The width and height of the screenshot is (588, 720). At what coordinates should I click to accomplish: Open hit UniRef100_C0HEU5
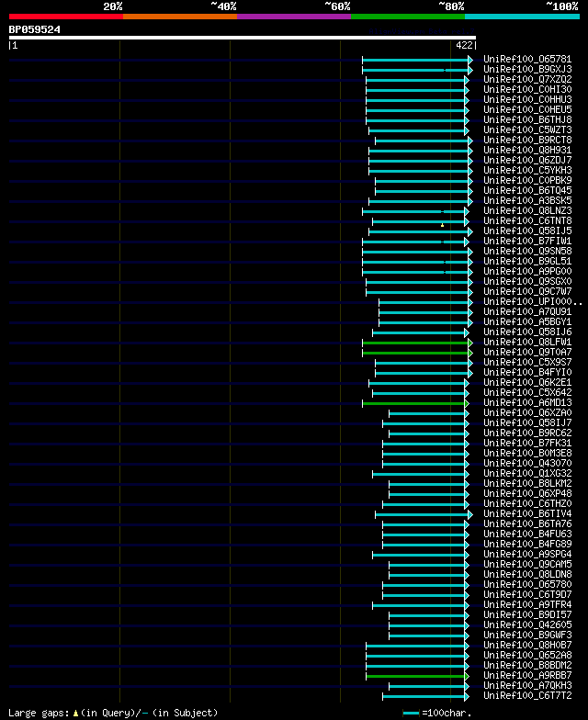click(527, 110)
